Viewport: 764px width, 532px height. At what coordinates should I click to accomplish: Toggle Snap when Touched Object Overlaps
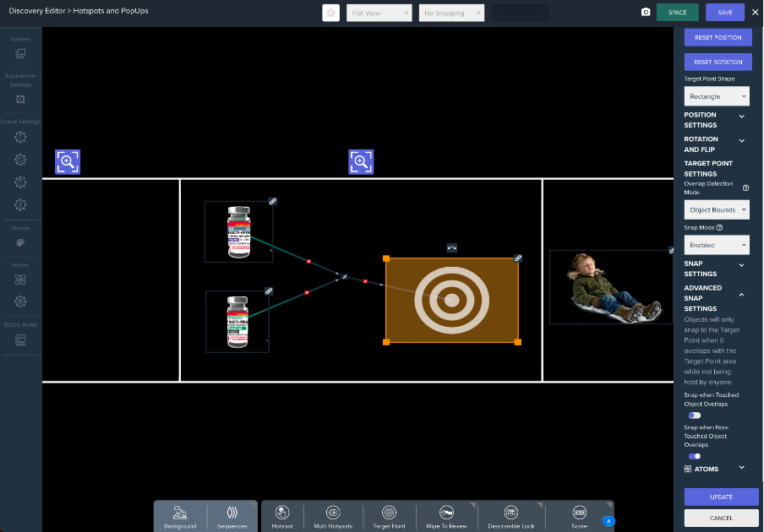pyautogui.click(x=695, y=415)
